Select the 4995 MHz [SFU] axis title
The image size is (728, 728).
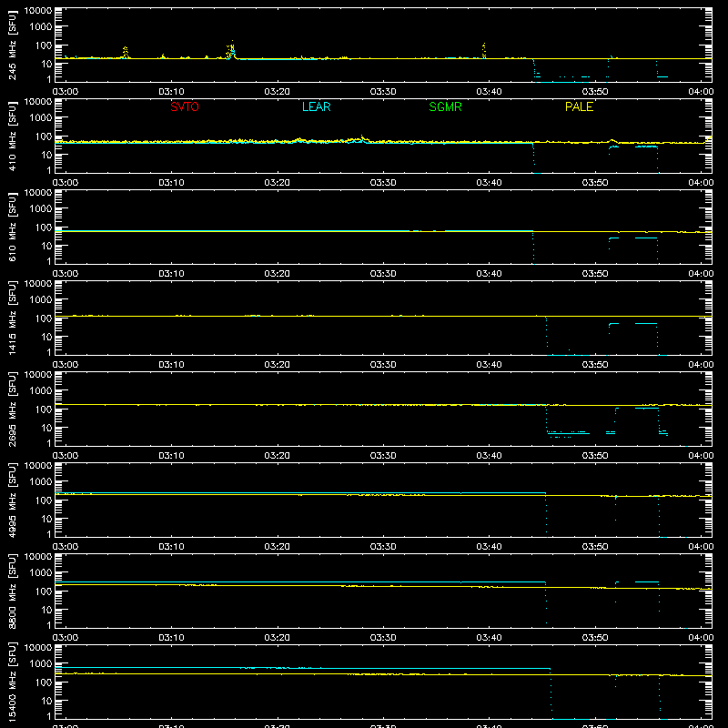point(12,500)
